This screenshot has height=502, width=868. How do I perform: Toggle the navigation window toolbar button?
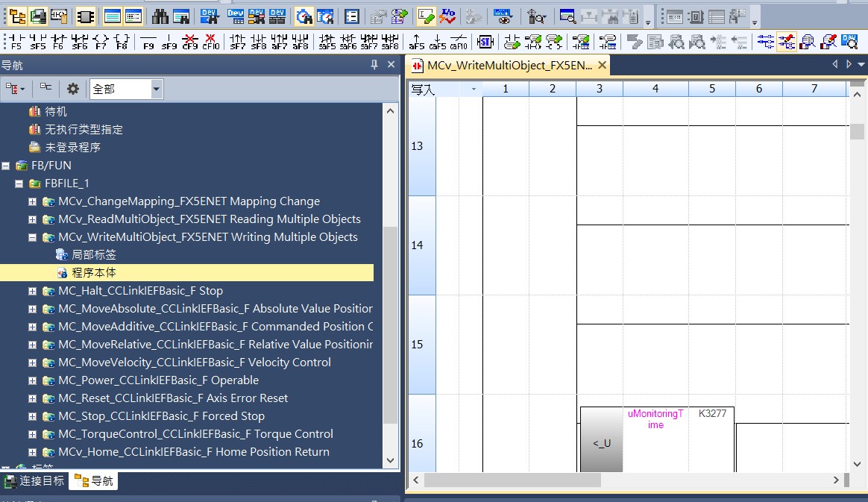click(16, 16)
